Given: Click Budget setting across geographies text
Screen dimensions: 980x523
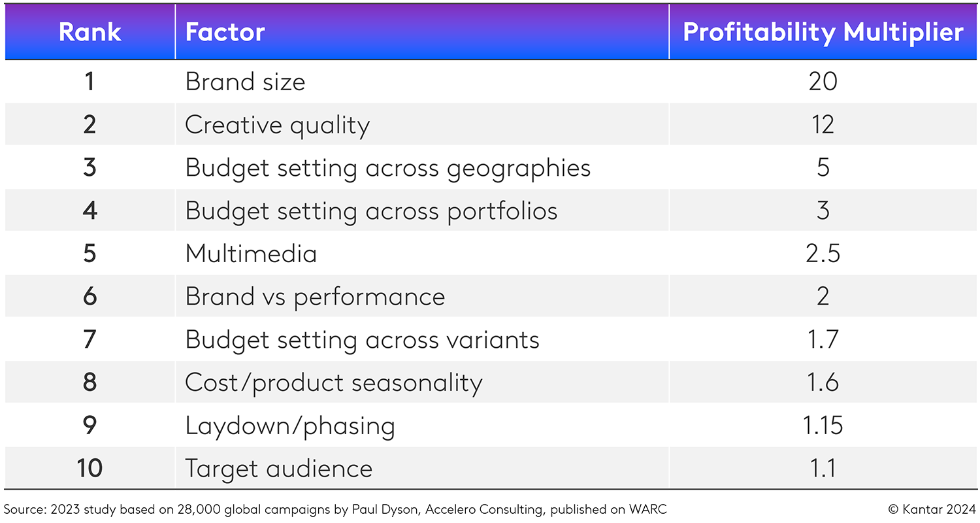Looking at the screenshot, I should [x=387, y=168].
